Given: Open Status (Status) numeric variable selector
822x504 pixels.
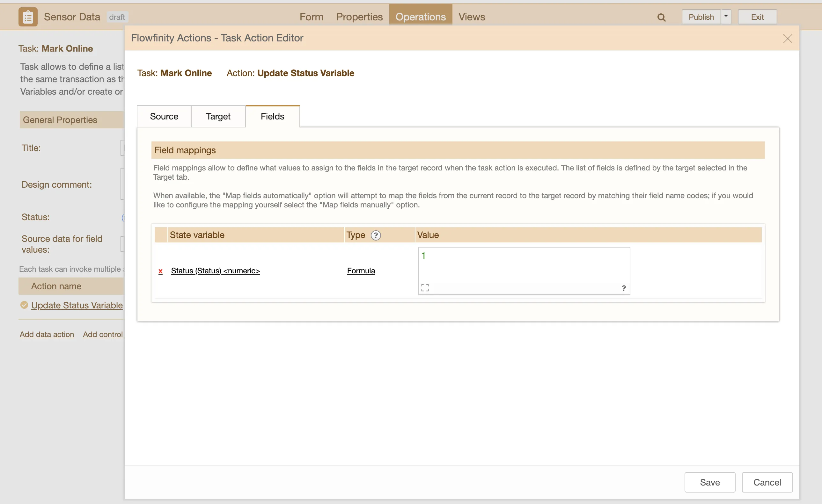Looking at the screenshot, I should tap(215, 271).
